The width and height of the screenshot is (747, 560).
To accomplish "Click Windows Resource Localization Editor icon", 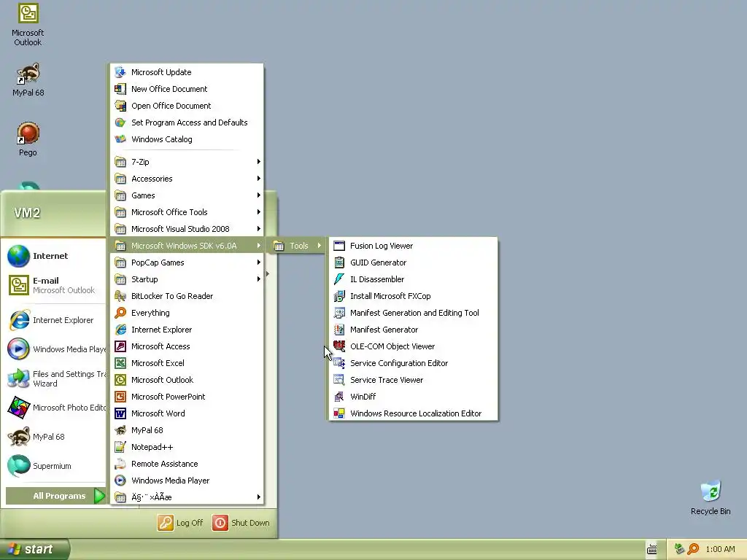I will click(x=339, y=413).
